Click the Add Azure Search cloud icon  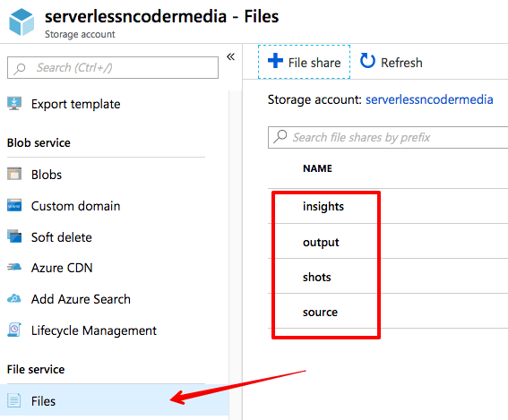click(14, 298)
